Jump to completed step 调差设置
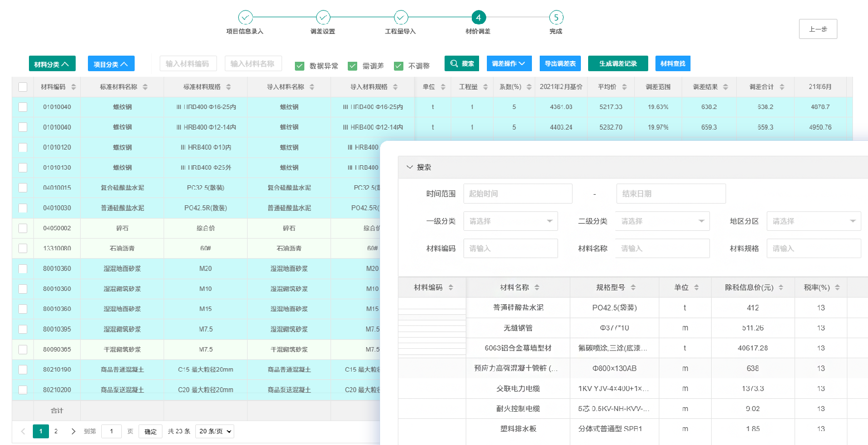 pos(323,17)
